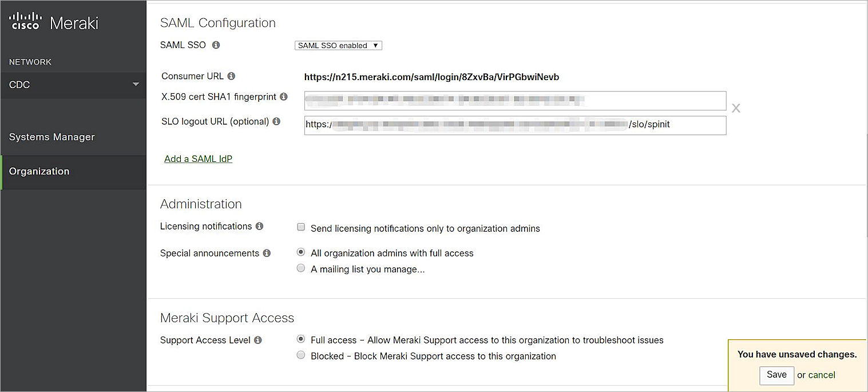Click the 'Add a SAML IdP' link
The height and width of the screenshot is (392, 868).
[x=198, y=159]
